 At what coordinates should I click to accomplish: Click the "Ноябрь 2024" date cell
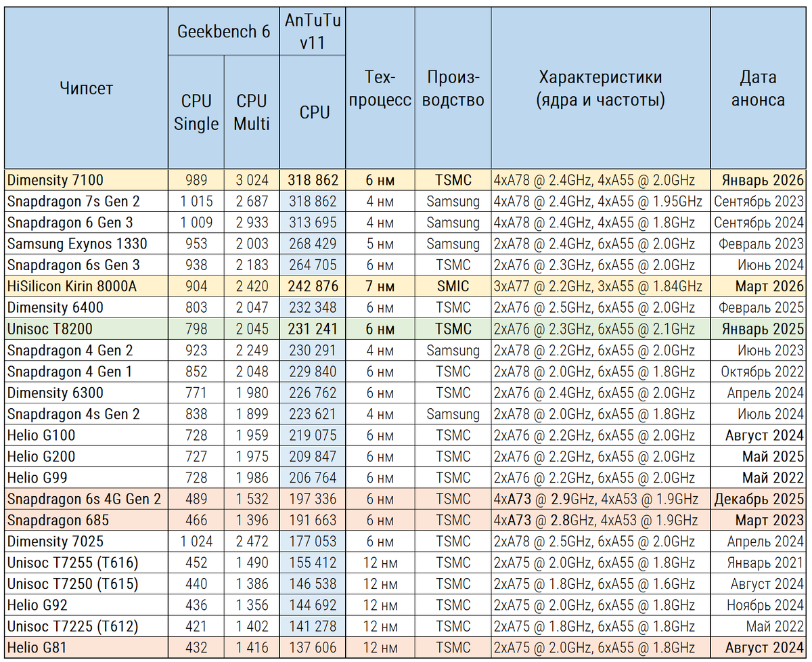click(758, 605)
